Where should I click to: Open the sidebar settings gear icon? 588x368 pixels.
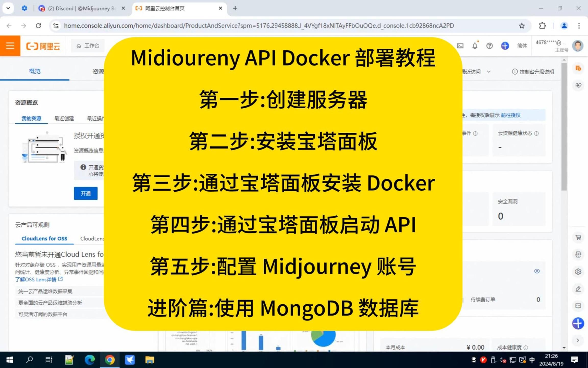pos(578,272)
